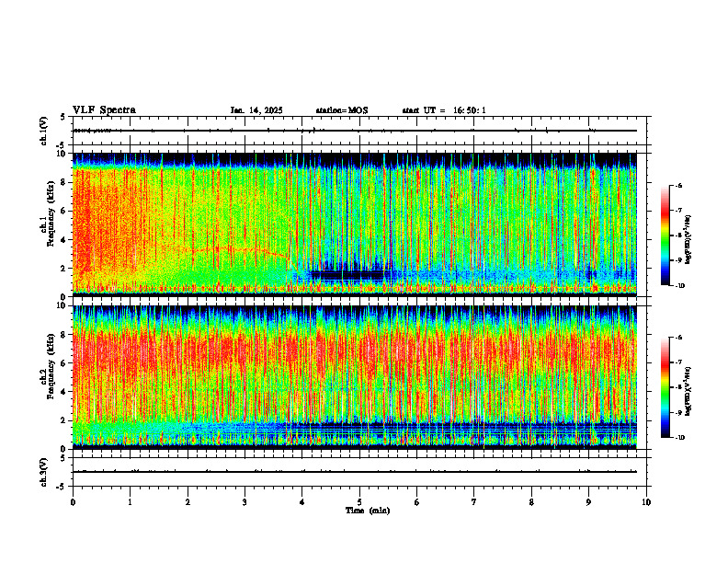Click the ch.3(V) waveform strip at bottom
This screenshot has width=728, height=563.
pyautogui.click(x=359, y=472)
